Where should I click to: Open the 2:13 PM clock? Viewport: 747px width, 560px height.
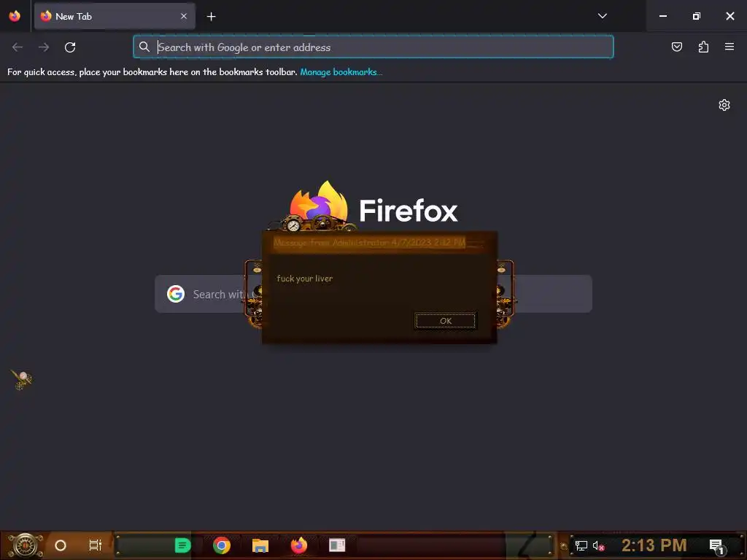[x=654, y=545]
